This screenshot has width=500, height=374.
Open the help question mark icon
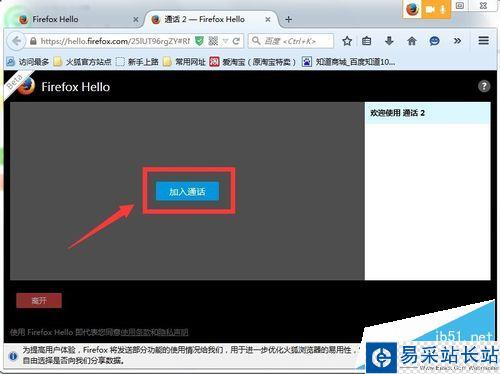tap(484, 86)
